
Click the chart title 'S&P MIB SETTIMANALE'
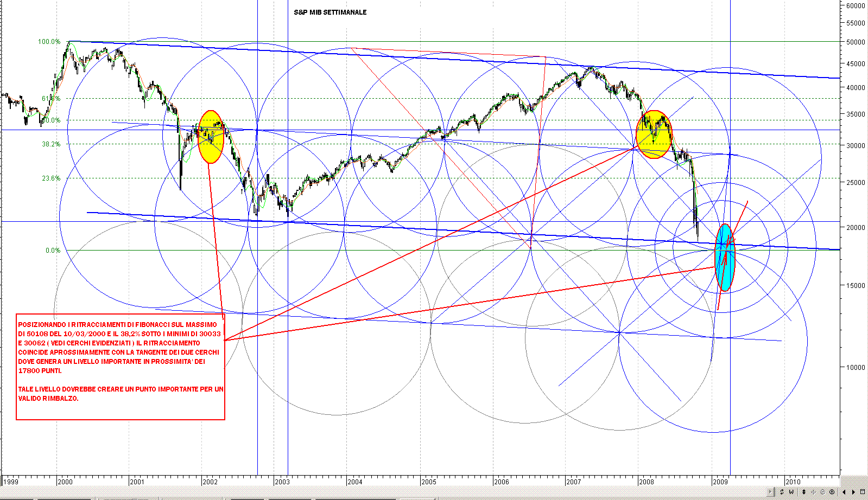330,12
